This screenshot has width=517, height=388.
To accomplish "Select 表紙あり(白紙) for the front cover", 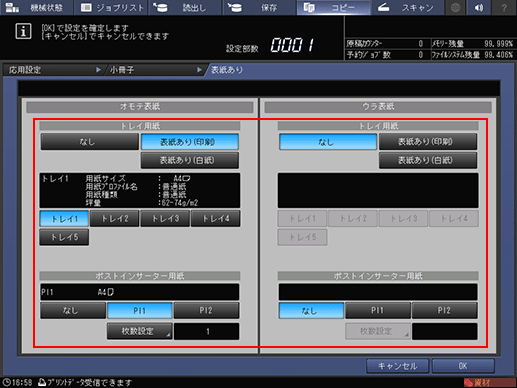I will (190, 160).
